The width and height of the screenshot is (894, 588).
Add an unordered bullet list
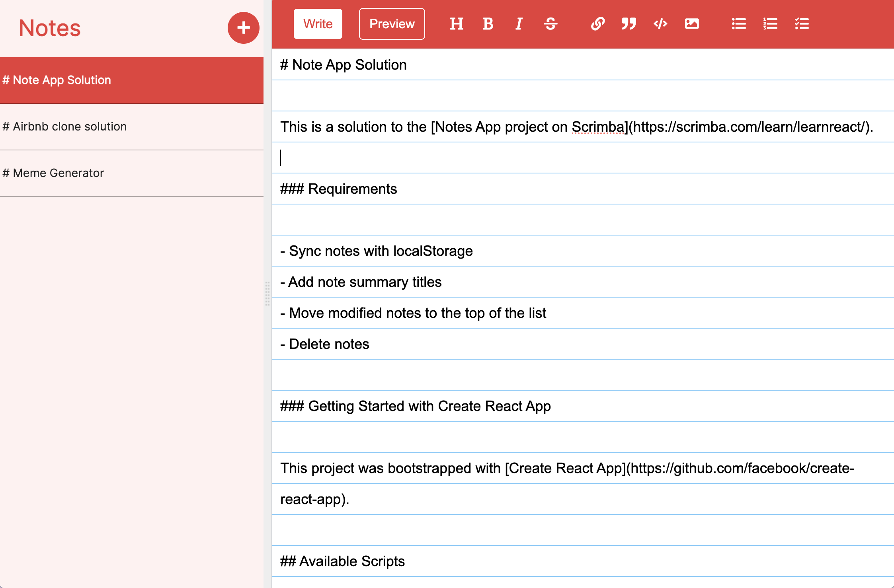pyautogui.click(x=739, y=24)
